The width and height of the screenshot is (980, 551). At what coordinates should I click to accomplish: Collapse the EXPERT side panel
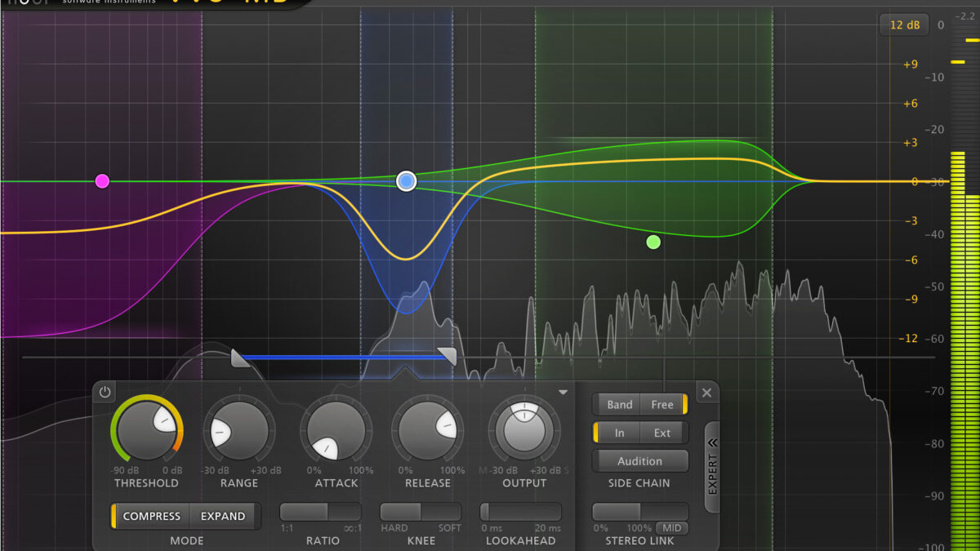(x=712, y=467)
